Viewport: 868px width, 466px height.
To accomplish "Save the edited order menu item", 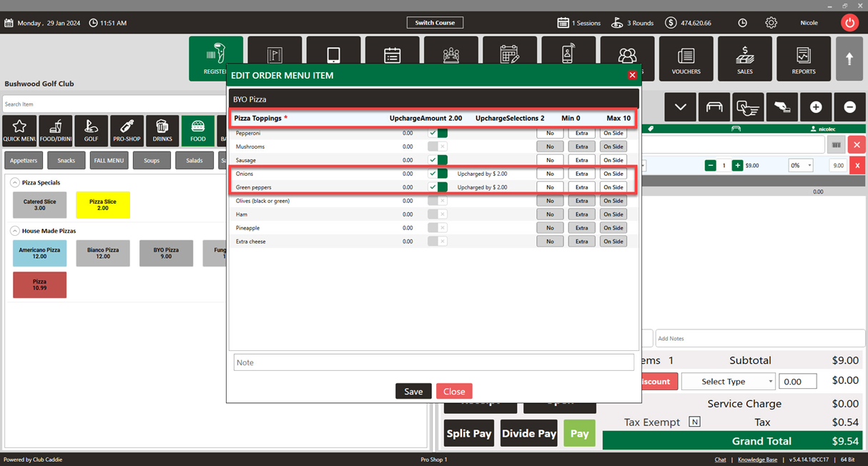I will [x=413, y=392].
